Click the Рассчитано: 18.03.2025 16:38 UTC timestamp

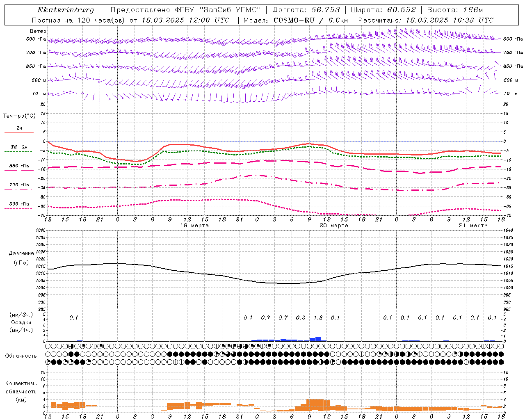(426, 20)
